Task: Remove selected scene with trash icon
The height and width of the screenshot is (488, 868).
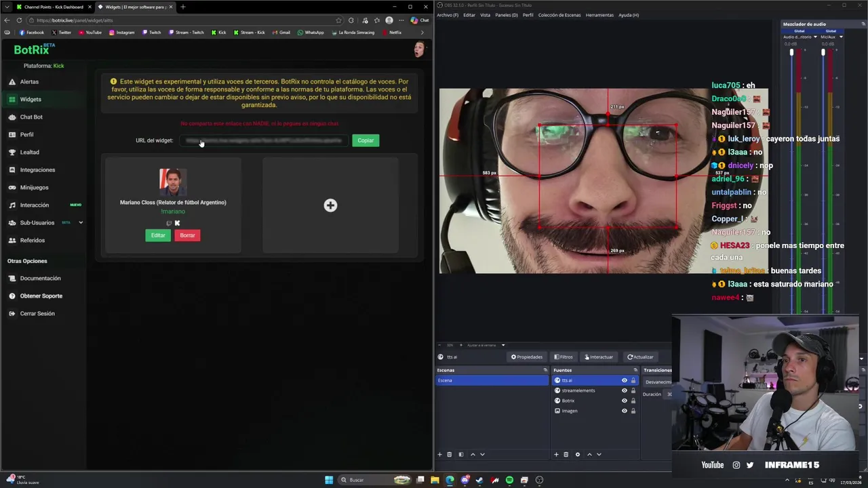Action: (449, 454)
